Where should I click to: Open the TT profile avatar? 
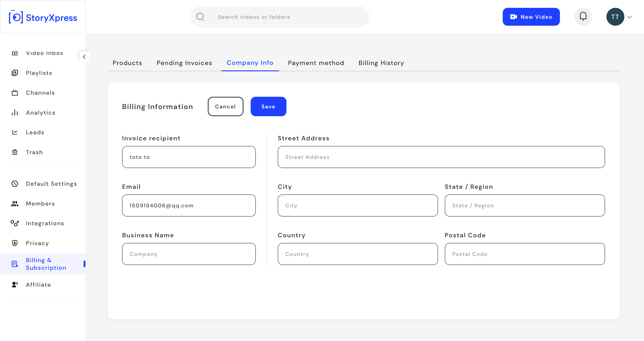pyautogui.click(x=615, y=17)
